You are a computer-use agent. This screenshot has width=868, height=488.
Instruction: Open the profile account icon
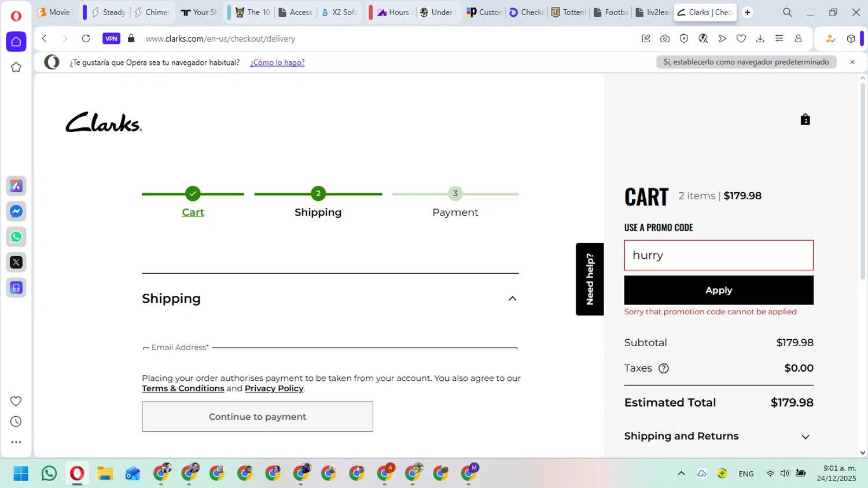click(x=799, y=39)
